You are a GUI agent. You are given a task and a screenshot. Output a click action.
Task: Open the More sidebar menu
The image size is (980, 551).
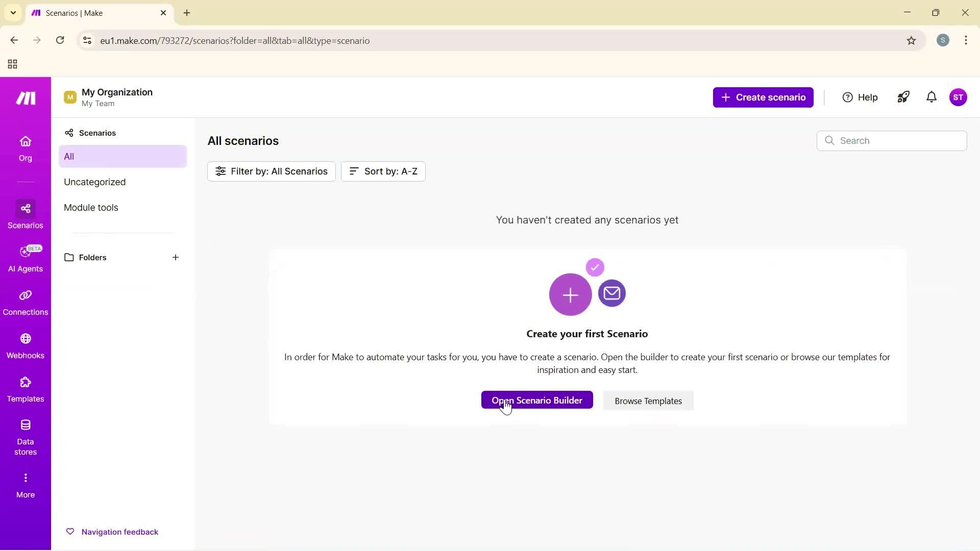pos(25,484)
